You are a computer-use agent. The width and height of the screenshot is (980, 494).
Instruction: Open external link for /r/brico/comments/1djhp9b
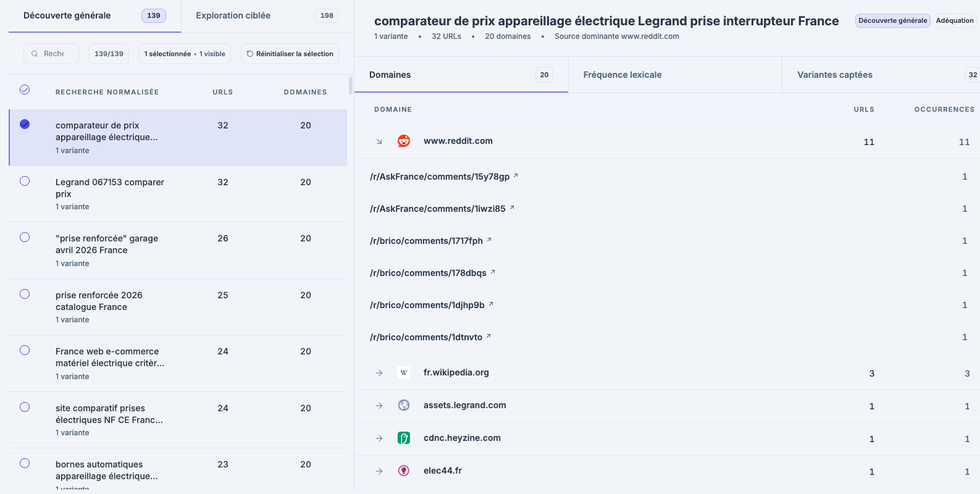click(x=491, y=304)
